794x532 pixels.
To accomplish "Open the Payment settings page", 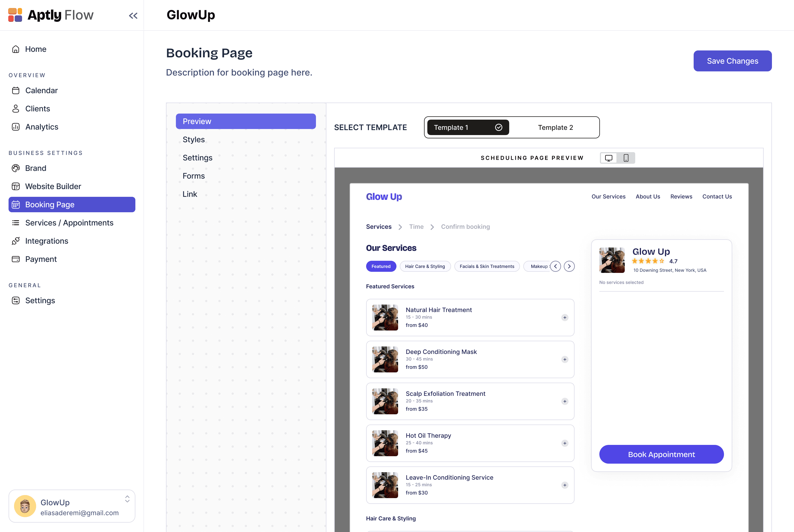I will click(41, 259).
